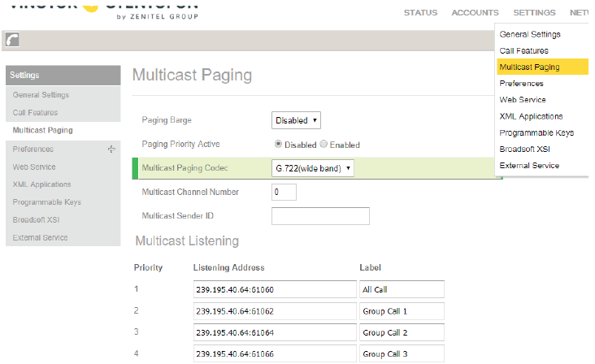
Task: Click the Multicast Sender ID field
Action: point(320,216)
